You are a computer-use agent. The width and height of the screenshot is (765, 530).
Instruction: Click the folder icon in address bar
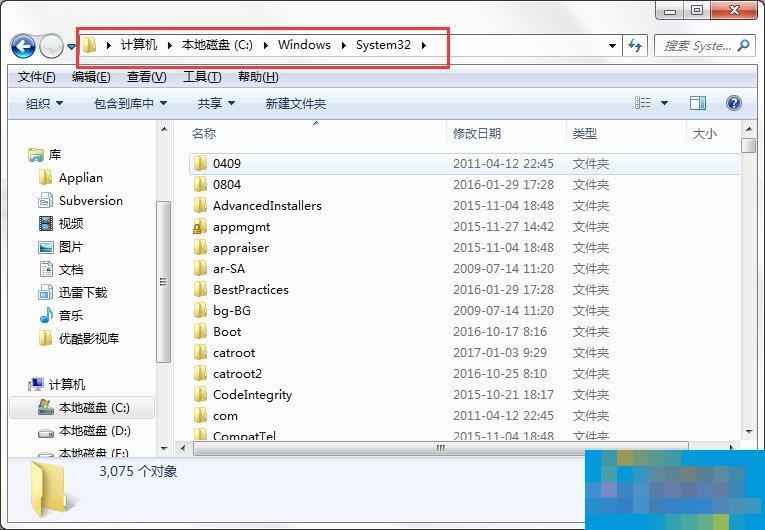tap(89, 45)
